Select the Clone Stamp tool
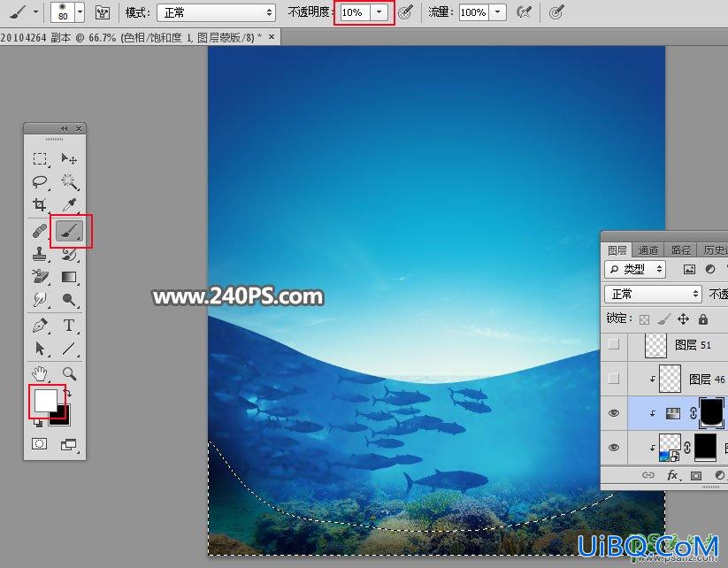Viewport: 728px width, 568px height. pyautogui.click(x=40, y=254)
